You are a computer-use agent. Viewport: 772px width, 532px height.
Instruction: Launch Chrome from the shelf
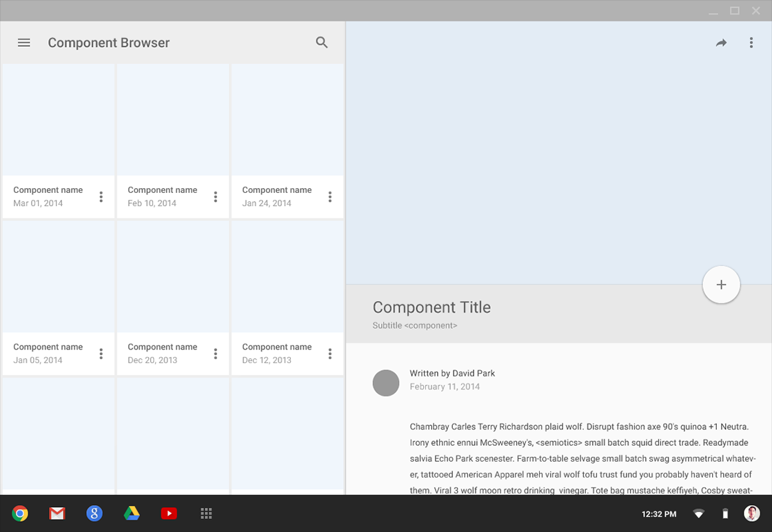click(20, 513)
